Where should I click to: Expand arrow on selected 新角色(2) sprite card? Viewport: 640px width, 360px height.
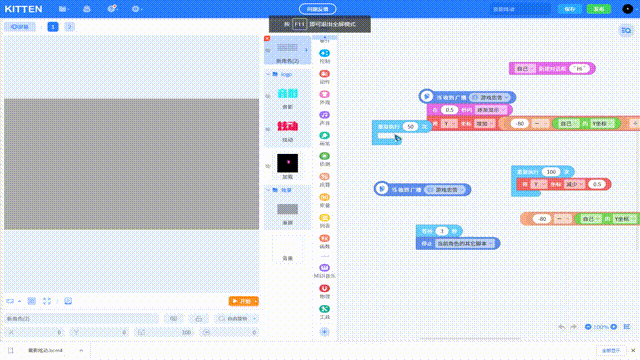click(306, 50)
